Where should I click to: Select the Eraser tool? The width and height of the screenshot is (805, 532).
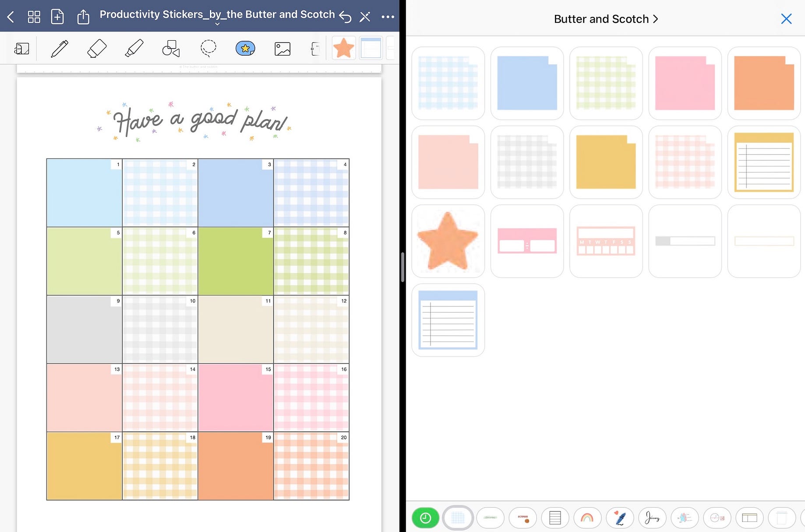tap(96, 48)
